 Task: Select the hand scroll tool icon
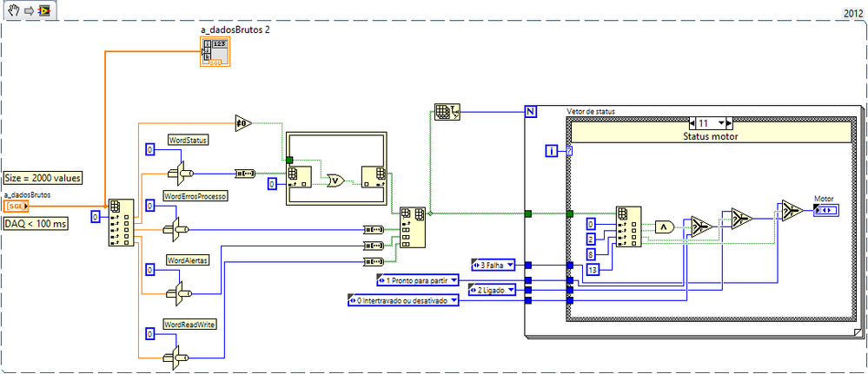[x=15, y=10]
